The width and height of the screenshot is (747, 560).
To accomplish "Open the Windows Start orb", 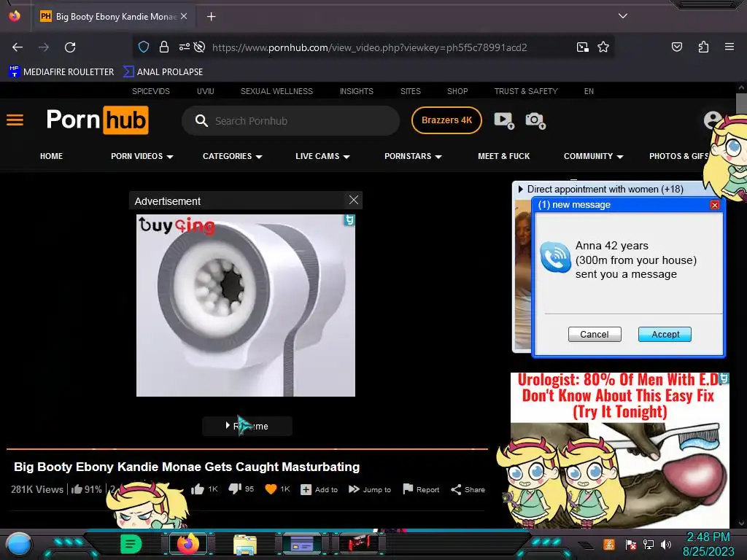I will [x=19, y=545].
